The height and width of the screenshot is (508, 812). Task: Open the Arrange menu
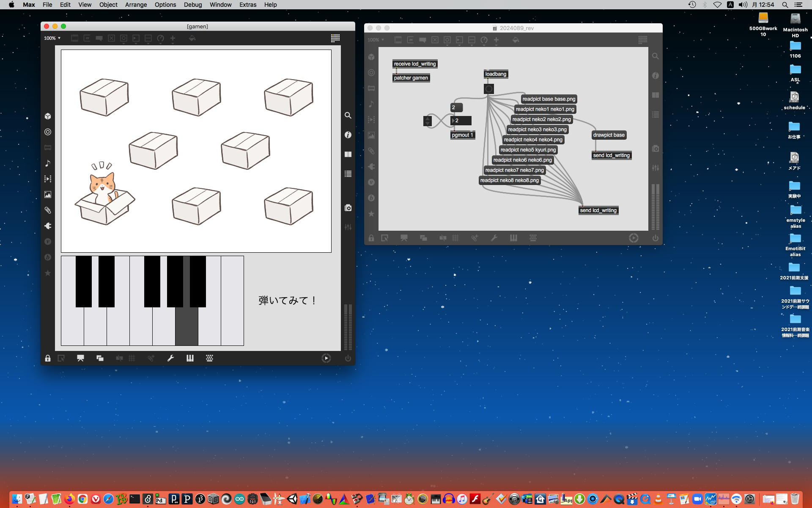pyautogui.click(x=136, y=5)
